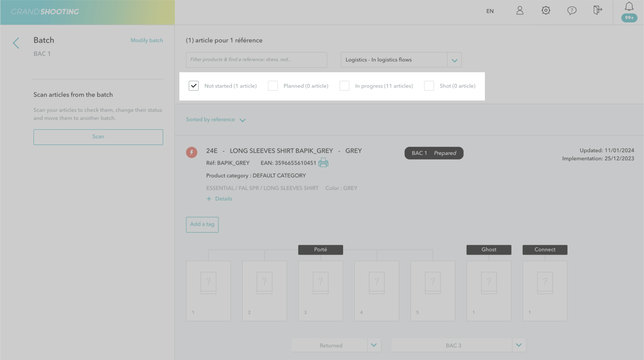This screenshot has height=360, width=644.
Task: Click the Modify batch link
Action: [147, 41]
